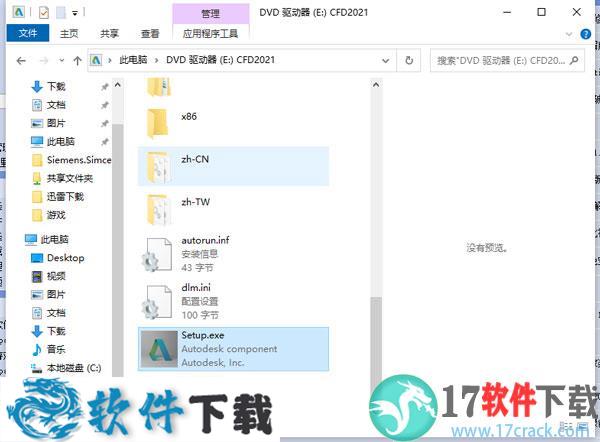Open pinned 图片 in Quick access
This screenshot has height=442, width=600.
point(56,123)
